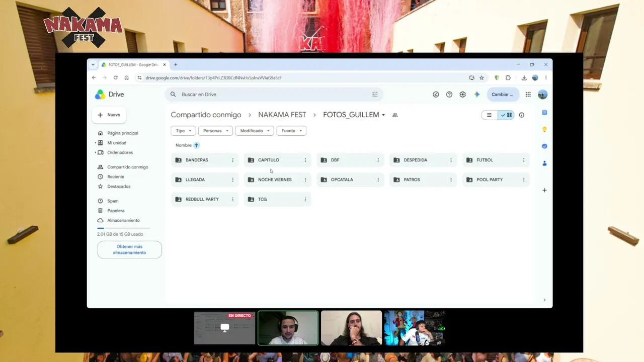Screen dimensions: 644x362
Task: Select the screen-share thumbnail labeled EN DIRECTO
Action: [x=225, y=328]
